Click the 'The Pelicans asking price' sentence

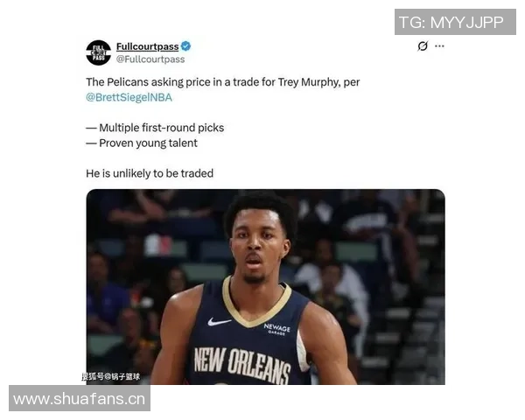(222, 82)
